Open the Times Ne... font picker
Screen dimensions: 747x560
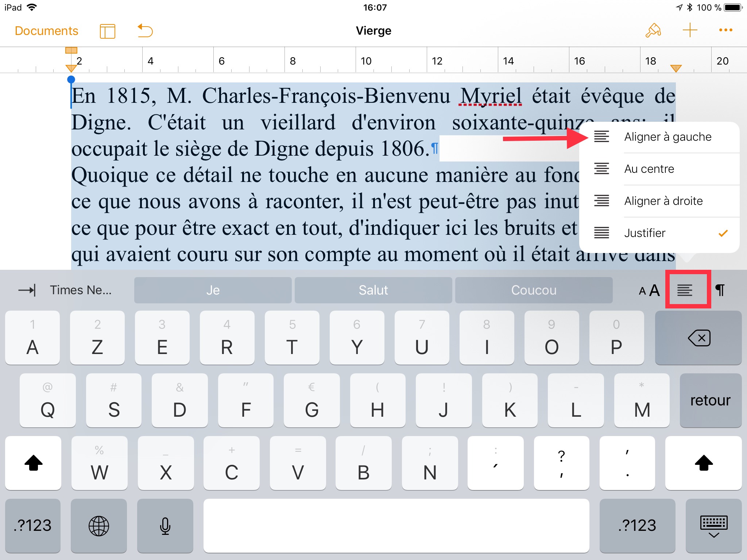(x=81, y=290)
